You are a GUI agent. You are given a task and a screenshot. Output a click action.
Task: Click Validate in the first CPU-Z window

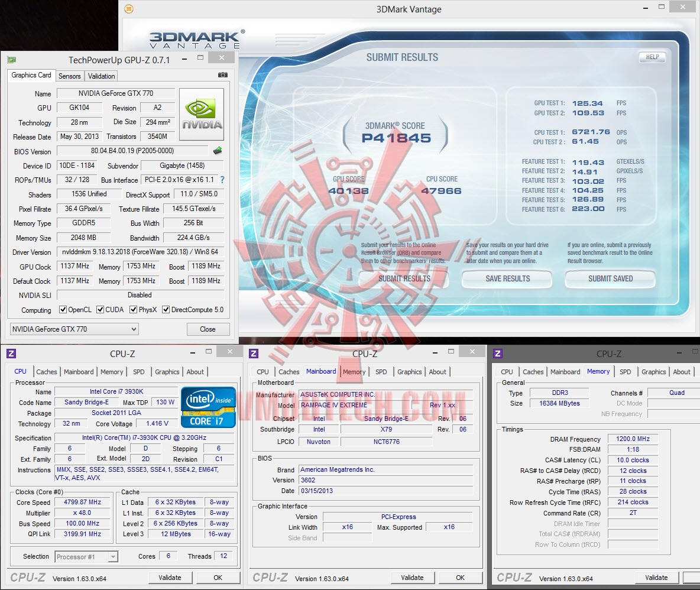tap(170, 578)
